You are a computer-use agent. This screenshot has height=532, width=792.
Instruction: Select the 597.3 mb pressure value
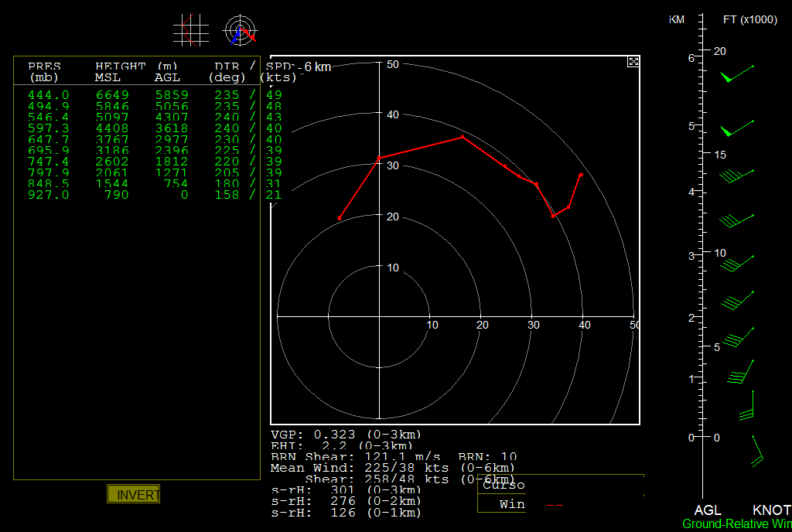49,128
